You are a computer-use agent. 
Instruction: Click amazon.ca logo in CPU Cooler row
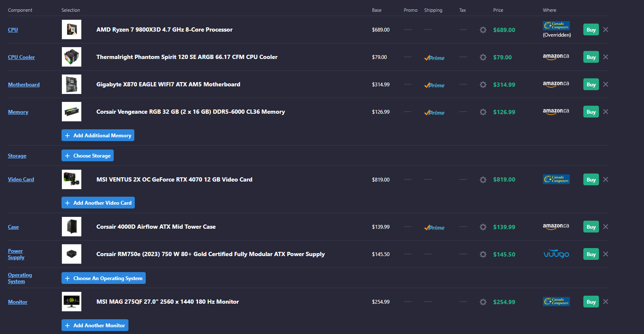click(x=556, y=56)
